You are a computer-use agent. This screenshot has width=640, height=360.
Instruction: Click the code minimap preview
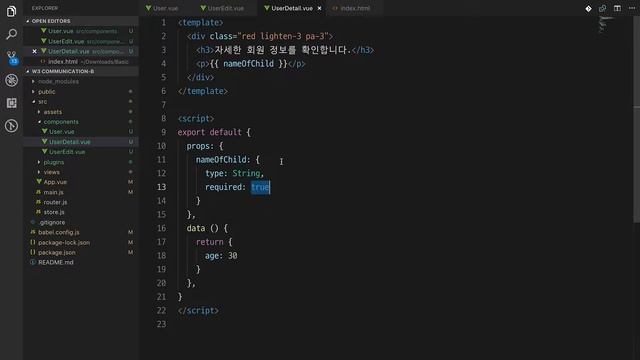(x=607, y=24)
